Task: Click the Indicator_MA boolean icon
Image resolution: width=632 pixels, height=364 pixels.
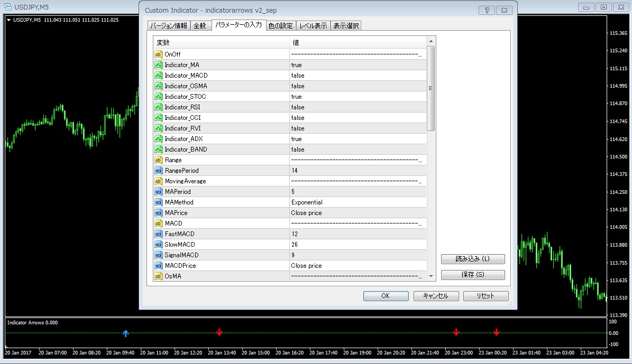Action: (x=159, y=65)
